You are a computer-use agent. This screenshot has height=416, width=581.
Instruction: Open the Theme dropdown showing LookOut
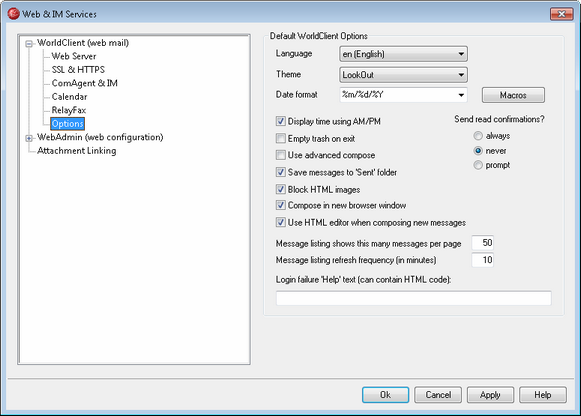click(x=403, y=75)
